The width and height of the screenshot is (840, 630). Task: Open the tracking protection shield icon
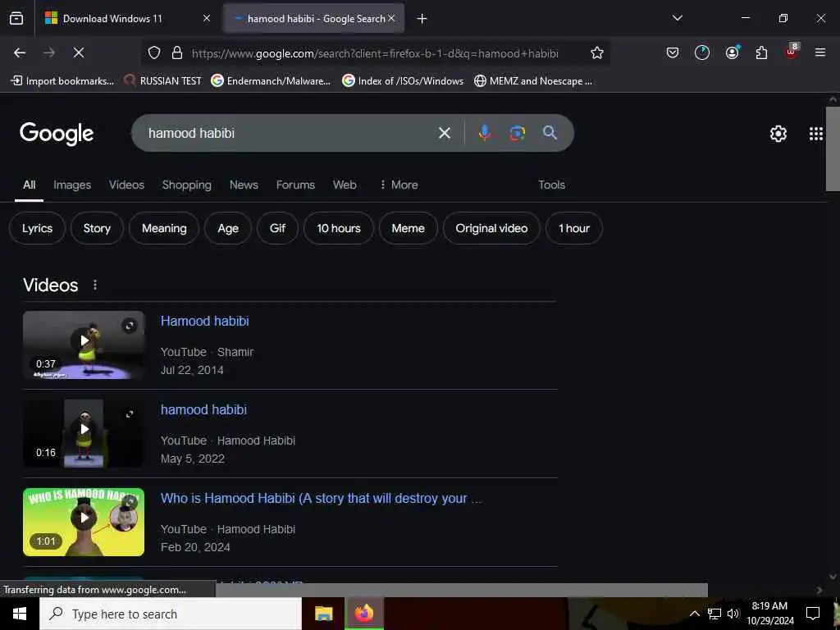coord(154,52)
